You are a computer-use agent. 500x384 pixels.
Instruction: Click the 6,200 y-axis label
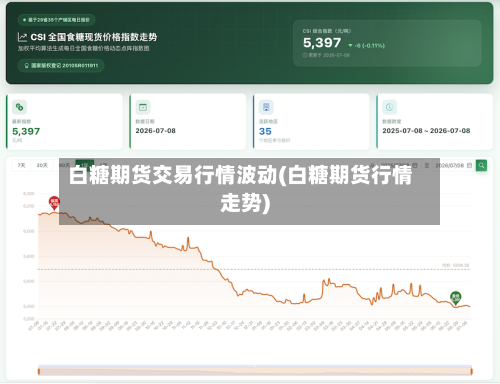[x=29, y=206]
